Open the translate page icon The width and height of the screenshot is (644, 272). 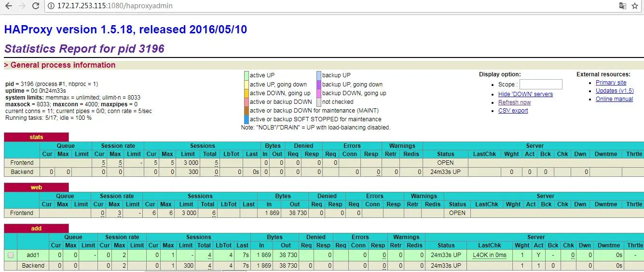click(x=623, y=6)
